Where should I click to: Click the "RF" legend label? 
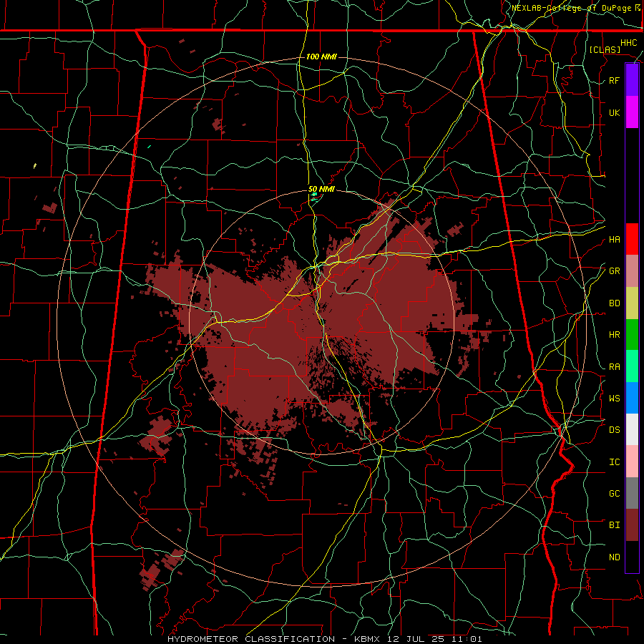614,81
